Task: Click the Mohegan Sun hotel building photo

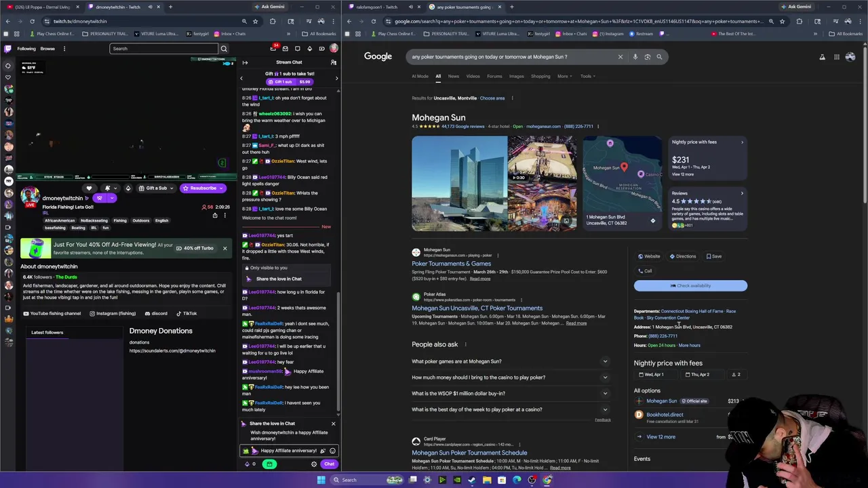Action: [x=459, y=183]
